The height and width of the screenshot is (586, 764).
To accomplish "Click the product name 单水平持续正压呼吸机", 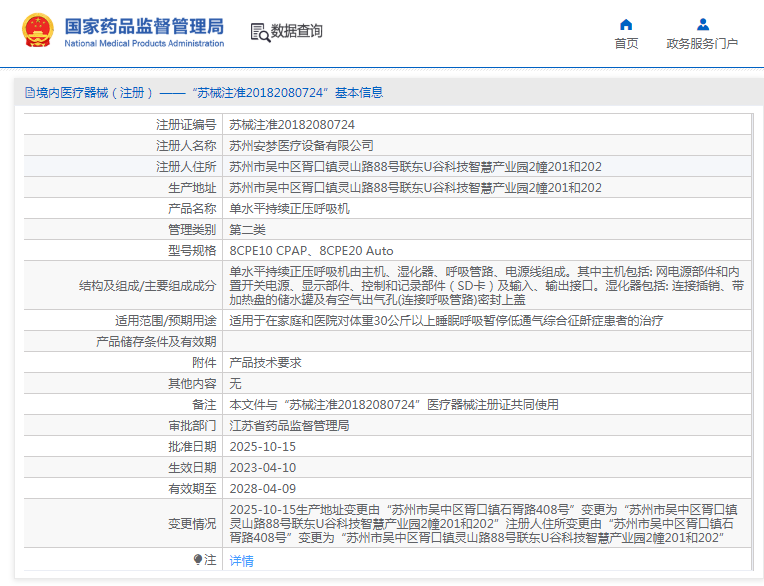I will 290,209.
